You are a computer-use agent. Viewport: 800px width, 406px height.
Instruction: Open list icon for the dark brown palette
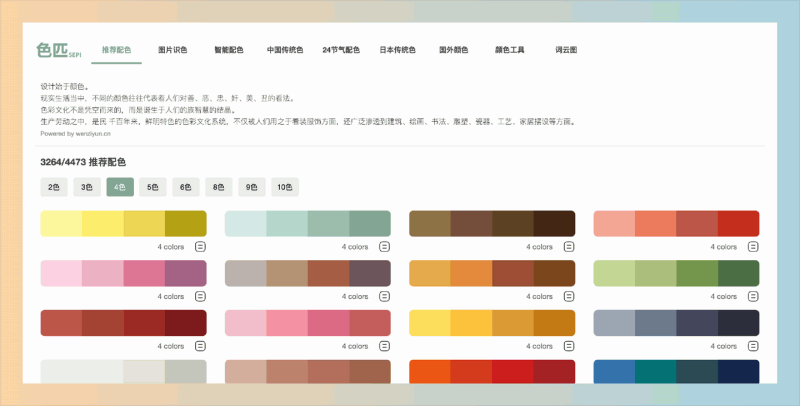click(569, 247)
